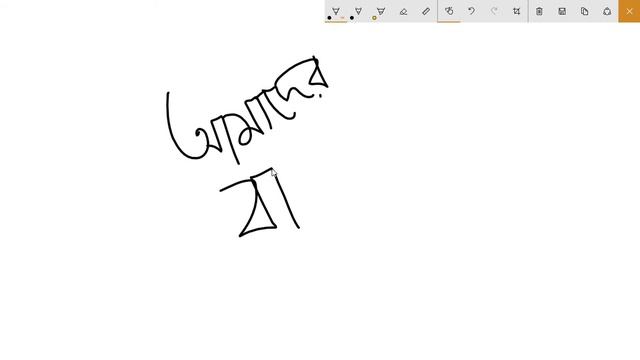
Task: Redo the undone stroke
Action: [494, 11]
